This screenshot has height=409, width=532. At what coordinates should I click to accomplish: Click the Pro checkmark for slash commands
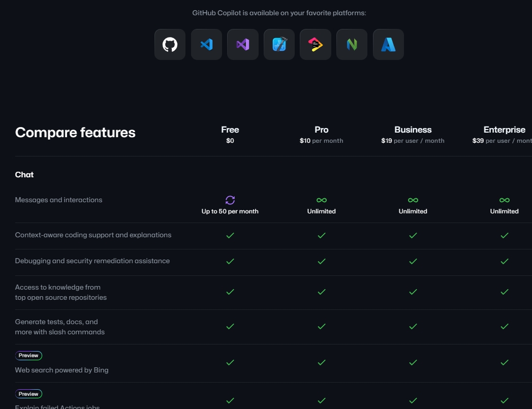321,326
